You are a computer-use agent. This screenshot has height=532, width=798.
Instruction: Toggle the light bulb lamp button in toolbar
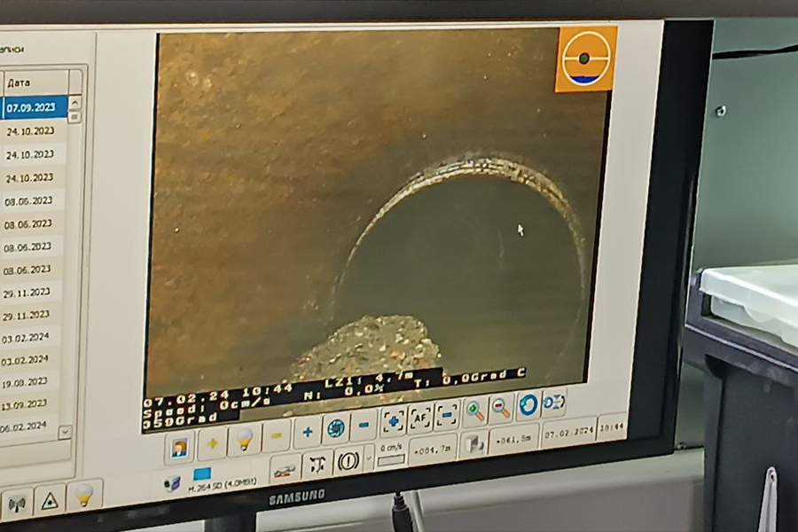point(244,439)
